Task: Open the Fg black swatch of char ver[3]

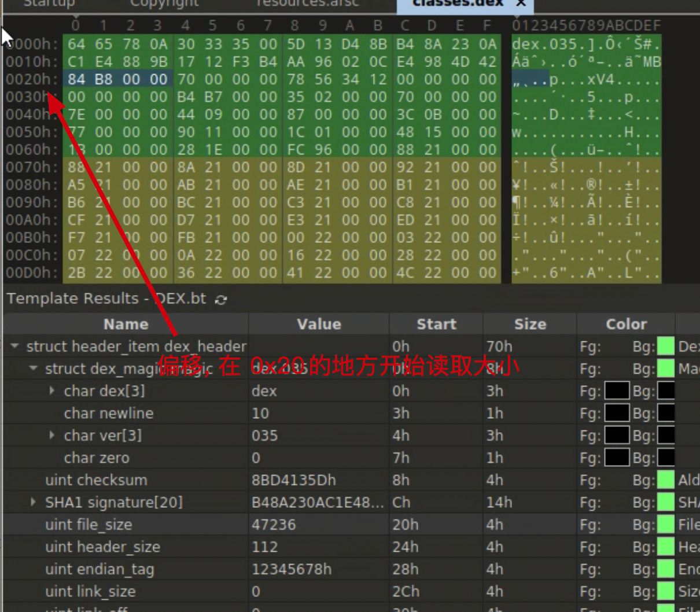Action: pyautogui.click(x=617, y=436)
